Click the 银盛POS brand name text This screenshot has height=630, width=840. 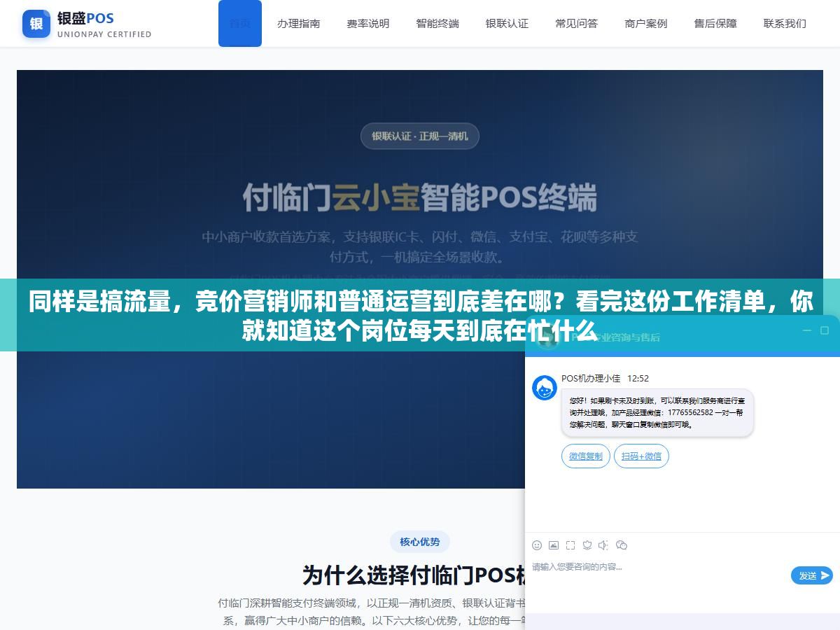click(85, 18)
